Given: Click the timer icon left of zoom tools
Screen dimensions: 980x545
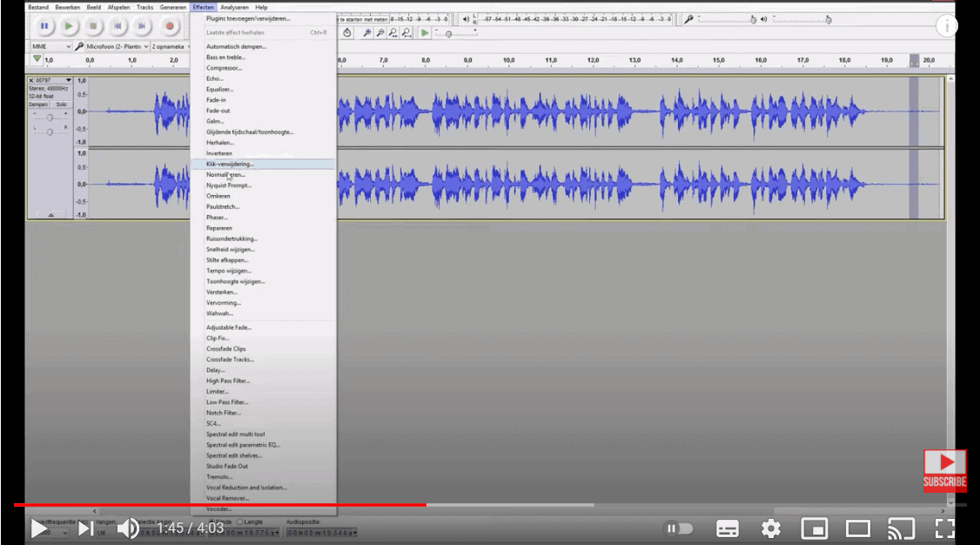Looking at the screenshot, I should click(347, 32).
